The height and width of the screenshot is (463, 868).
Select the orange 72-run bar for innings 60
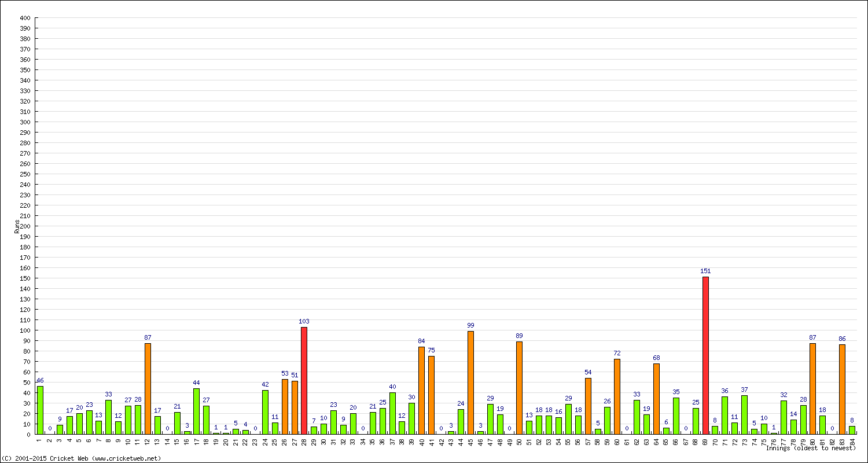pos(617,396)
